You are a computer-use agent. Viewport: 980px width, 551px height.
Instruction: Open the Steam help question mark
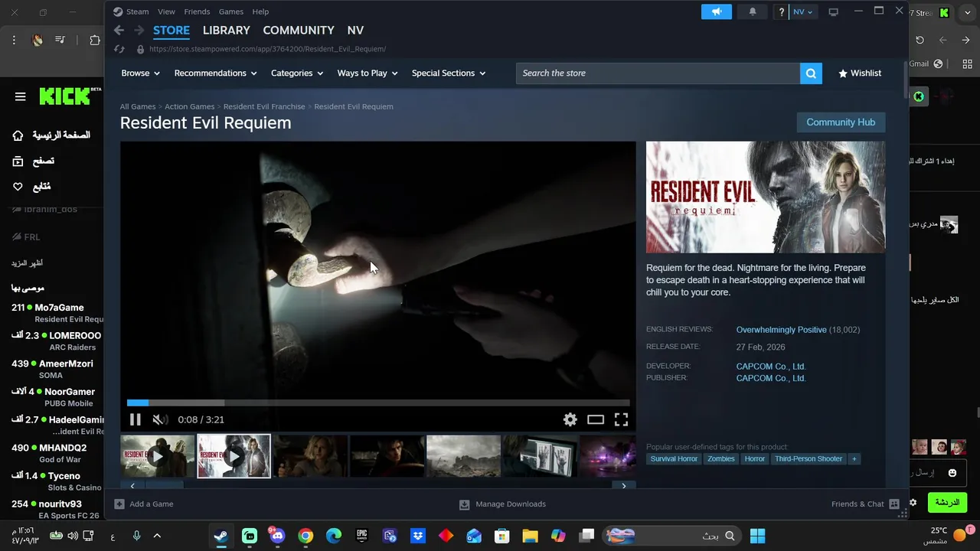[x=781, y=11]
